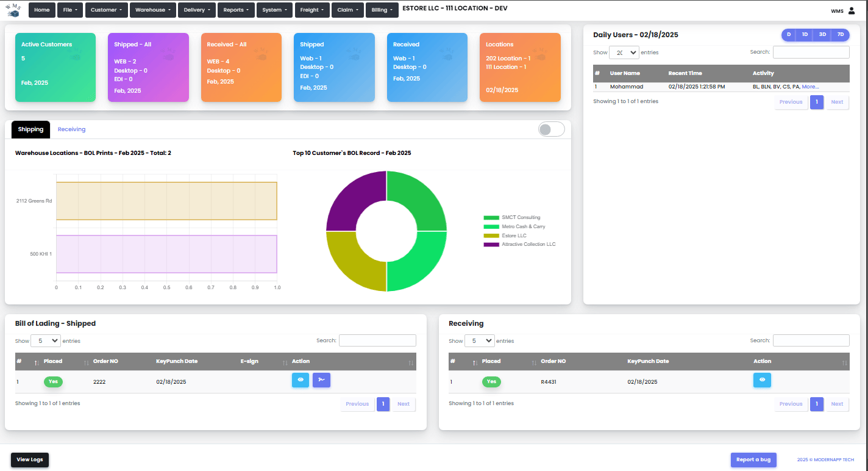Switch to the Receiving chart tab
Screen dimensions: 868x471
(71, 129)
